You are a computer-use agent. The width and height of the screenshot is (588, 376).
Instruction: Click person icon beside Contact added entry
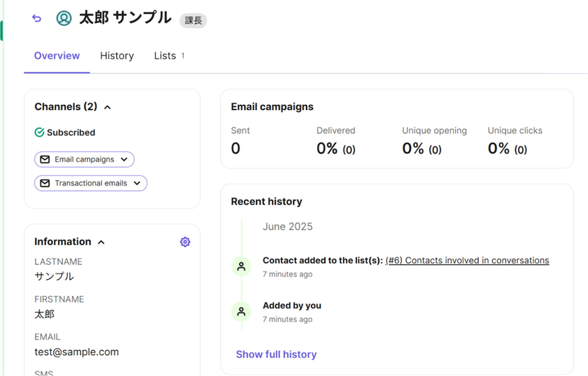click(x=241, y=266)
